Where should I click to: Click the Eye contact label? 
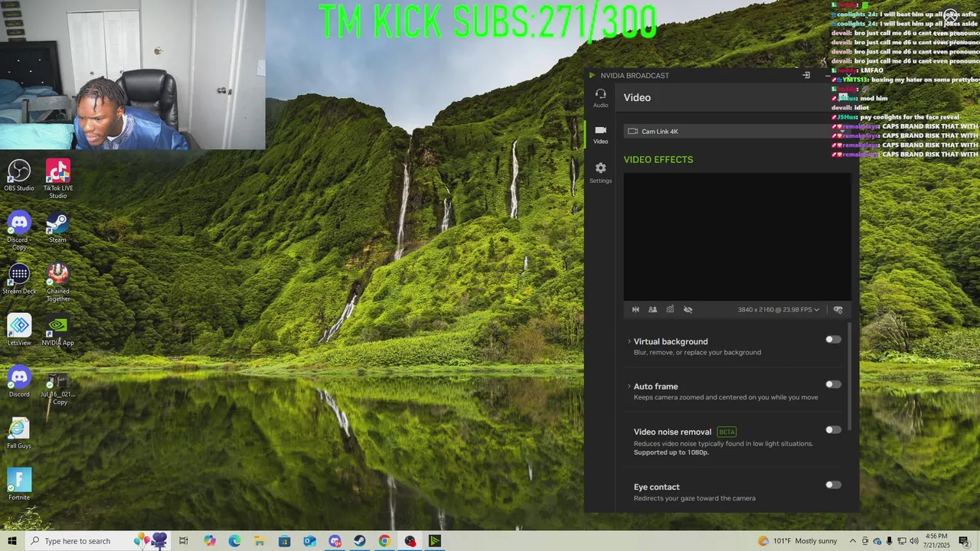[x=656, y=487]
